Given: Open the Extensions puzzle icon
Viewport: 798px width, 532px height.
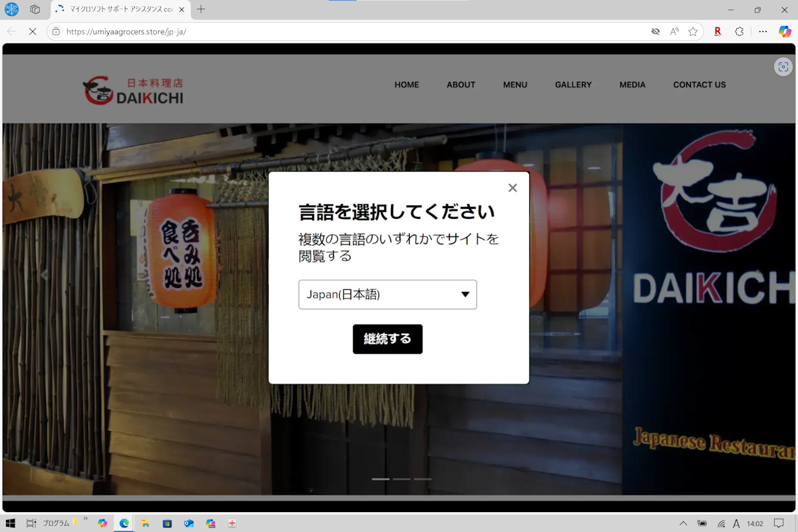Looking at the screenshot, I should point(739,31).
